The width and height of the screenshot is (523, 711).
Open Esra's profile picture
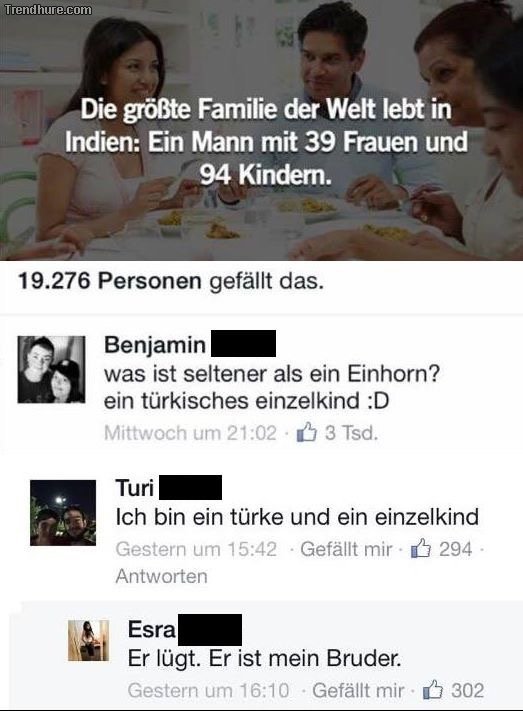(88, 640)
